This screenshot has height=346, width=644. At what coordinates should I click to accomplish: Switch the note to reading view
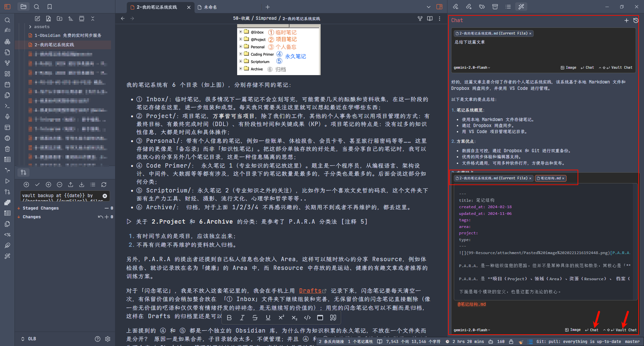point(430,19)
